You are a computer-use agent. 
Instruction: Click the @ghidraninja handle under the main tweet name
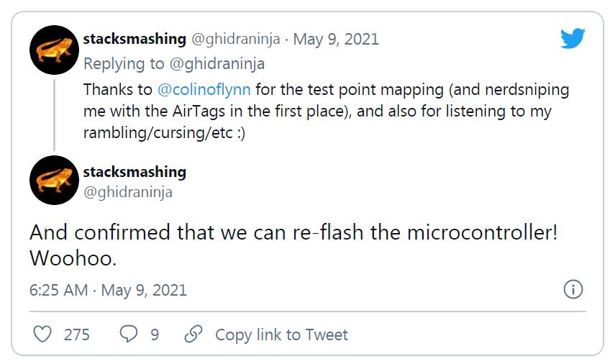[x=128, y=192]
